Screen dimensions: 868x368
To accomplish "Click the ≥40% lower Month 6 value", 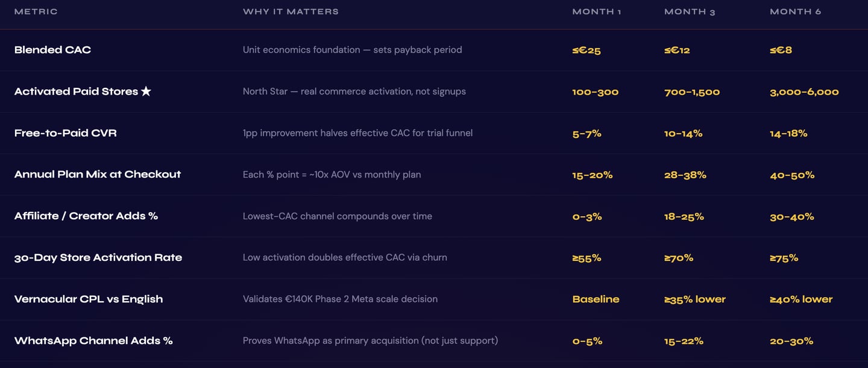I will (801, 299).
